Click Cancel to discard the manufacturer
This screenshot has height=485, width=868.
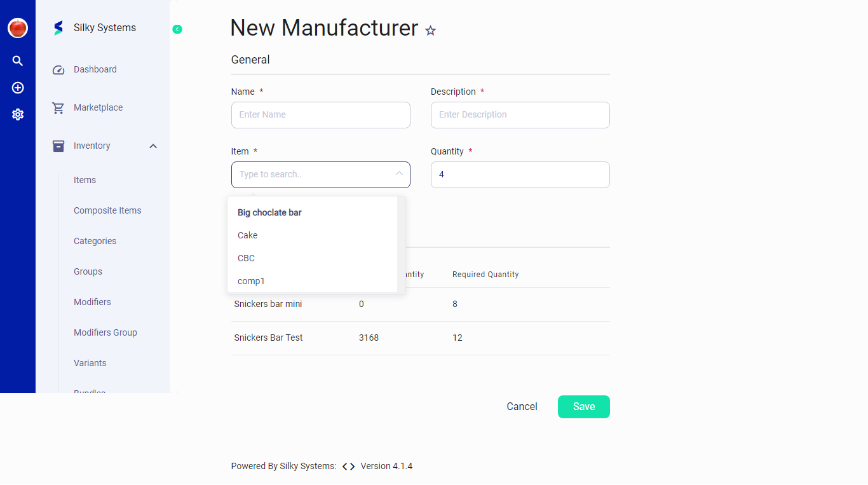522,406
